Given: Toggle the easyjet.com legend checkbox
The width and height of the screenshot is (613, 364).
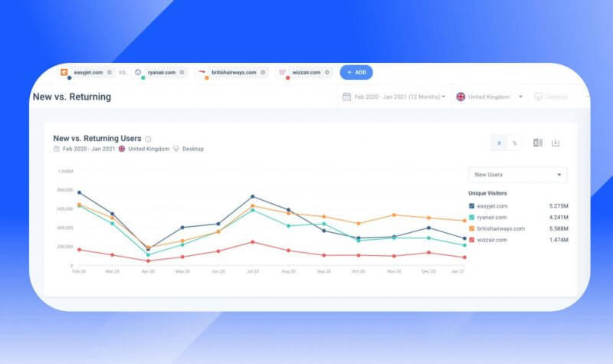Looking at the screenshot, I should pos(471,206).
